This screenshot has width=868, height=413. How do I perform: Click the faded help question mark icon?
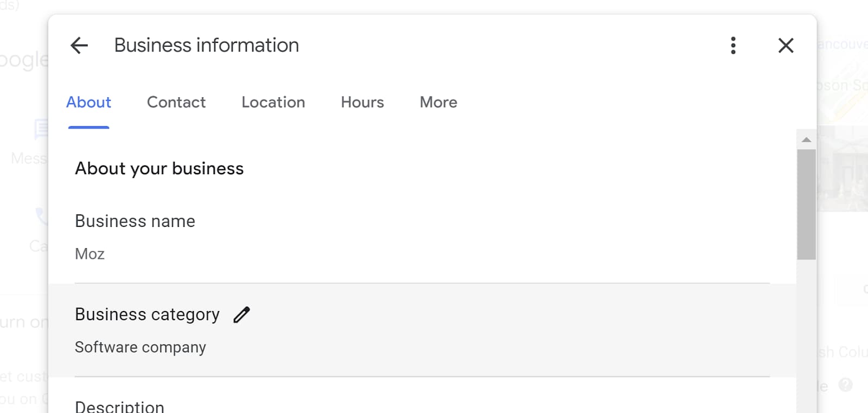(845, 385)
